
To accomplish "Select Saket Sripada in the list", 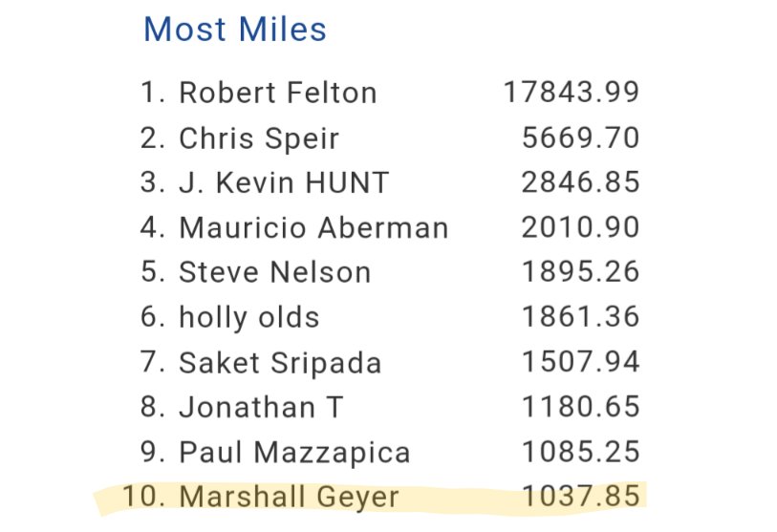I will tap(280, 362).
